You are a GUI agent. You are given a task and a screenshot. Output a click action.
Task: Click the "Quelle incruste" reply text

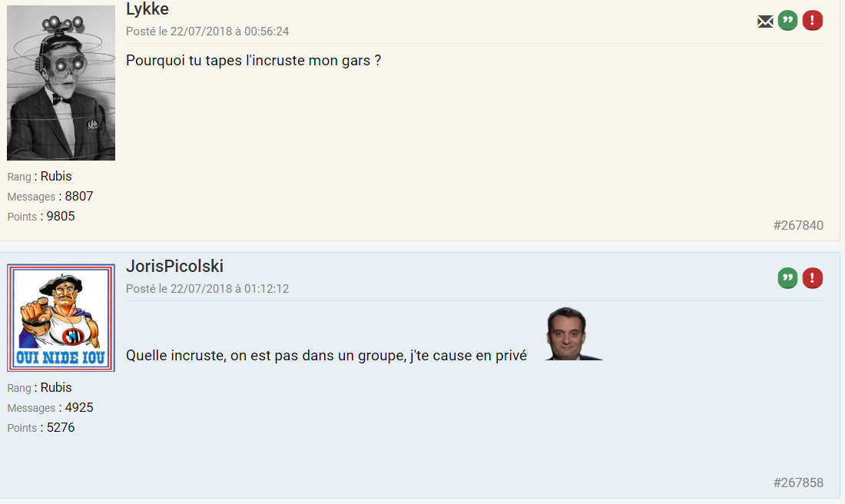pos(326,356)
